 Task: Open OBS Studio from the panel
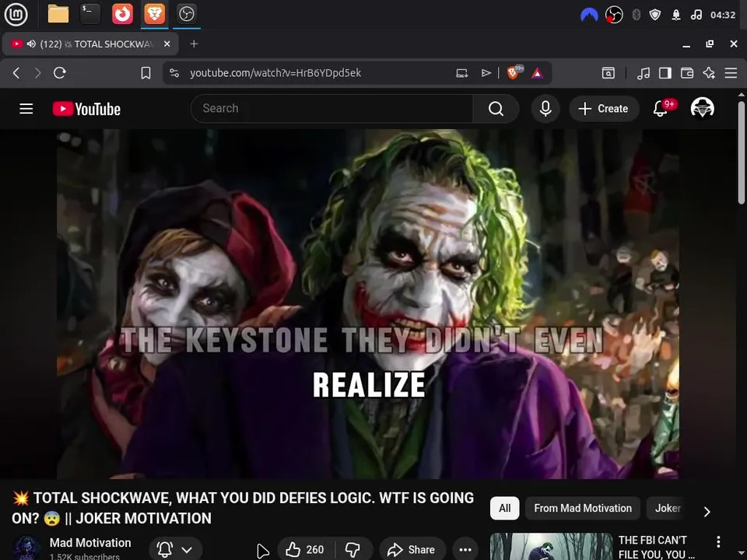(x=186, y=14)
